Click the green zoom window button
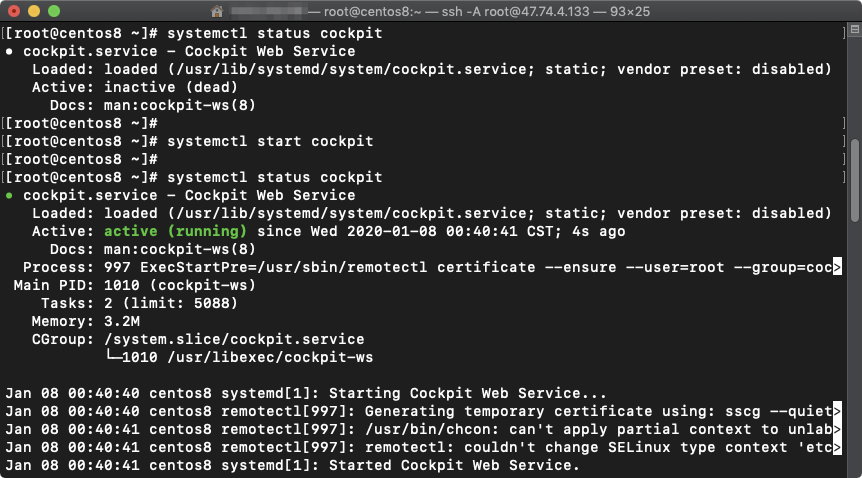 coord(54,11)
